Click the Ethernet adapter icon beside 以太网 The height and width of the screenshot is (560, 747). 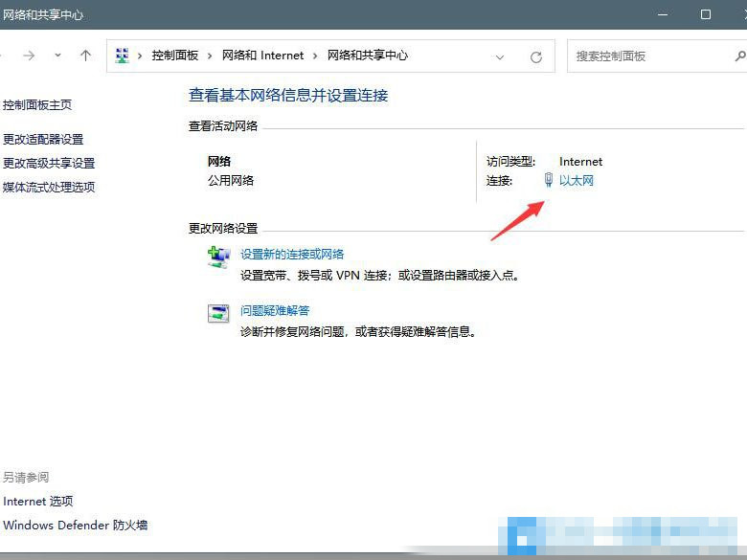pyautogui.click(x=549, y=180)
